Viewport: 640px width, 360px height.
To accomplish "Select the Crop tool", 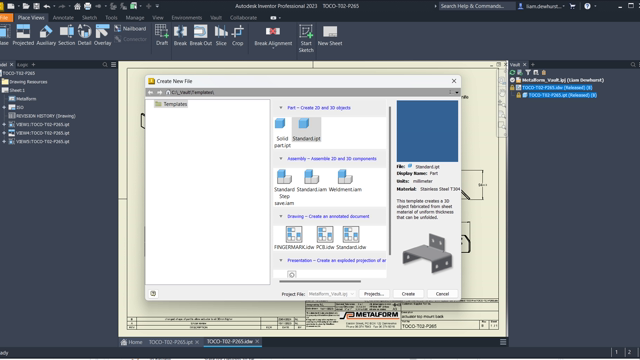I will pos(238,35).
